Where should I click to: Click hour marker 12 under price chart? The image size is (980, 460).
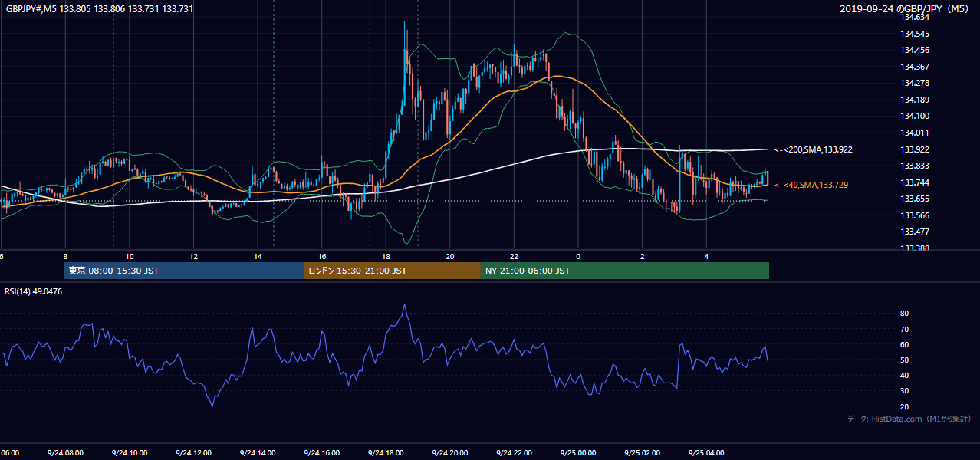193,257
